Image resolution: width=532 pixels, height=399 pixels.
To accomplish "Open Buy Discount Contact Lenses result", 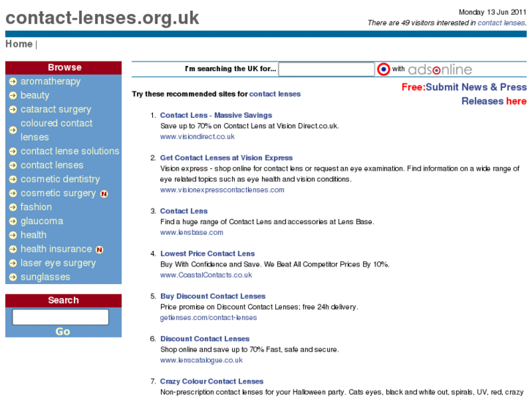I will point(213,296).
